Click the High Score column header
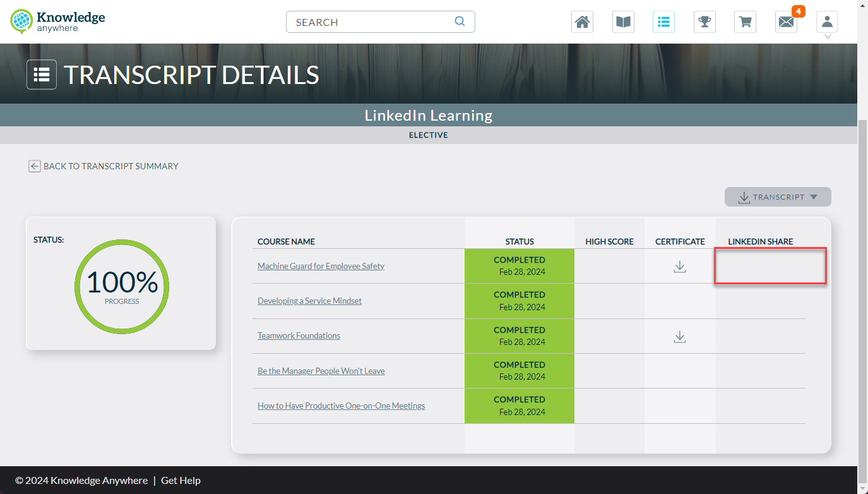This screenshot has height=494, width=868. click(609, 241)
